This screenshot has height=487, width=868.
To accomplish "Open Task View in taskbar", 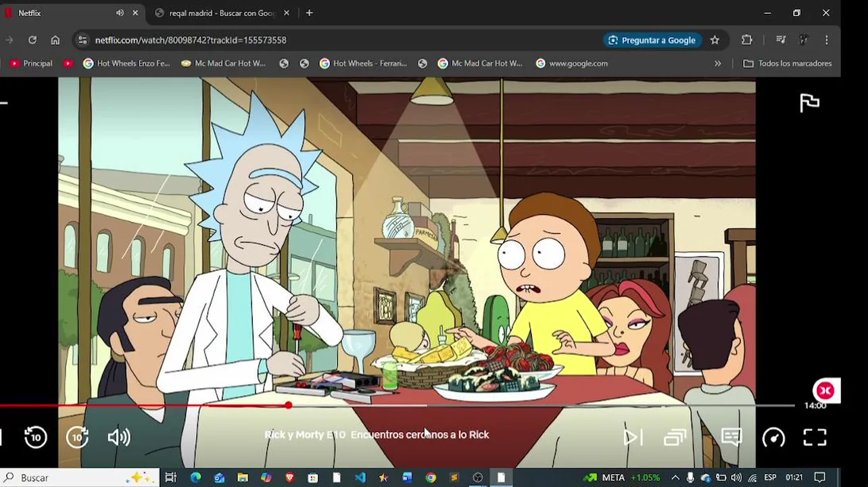I will (170, 478).
